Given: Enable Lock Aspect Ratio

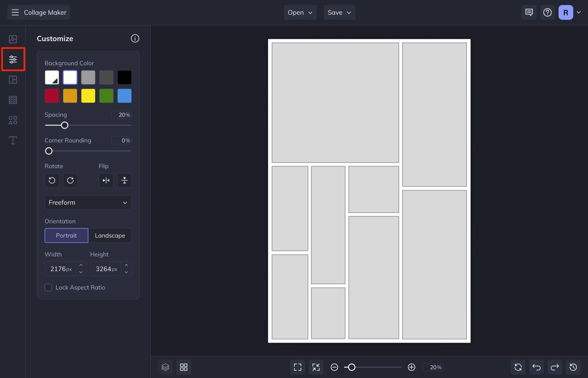Looking at the screenshot, I should (48, 287).
